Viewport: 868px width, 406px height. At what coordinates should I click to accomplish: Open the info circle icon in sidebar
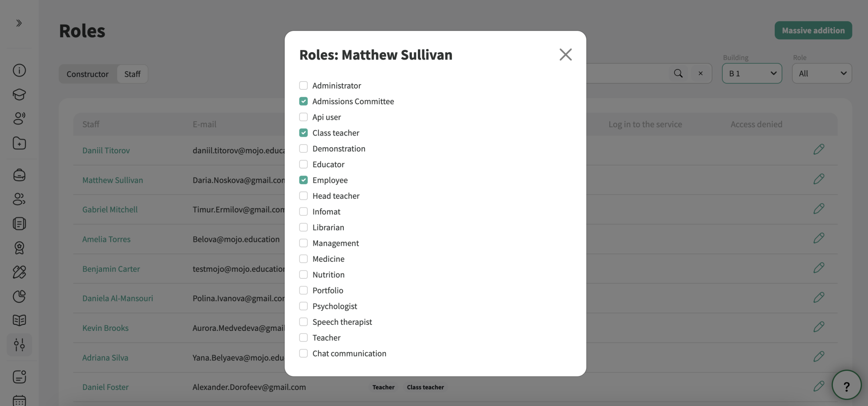[x=19, y=70]
